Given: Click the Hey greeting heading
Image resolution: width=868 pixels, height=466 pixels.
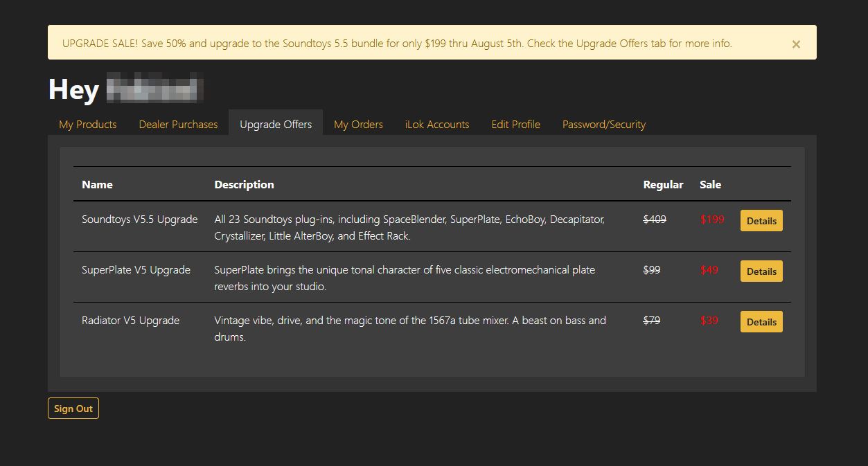Looking at the screenshot, I should point(73,90).
